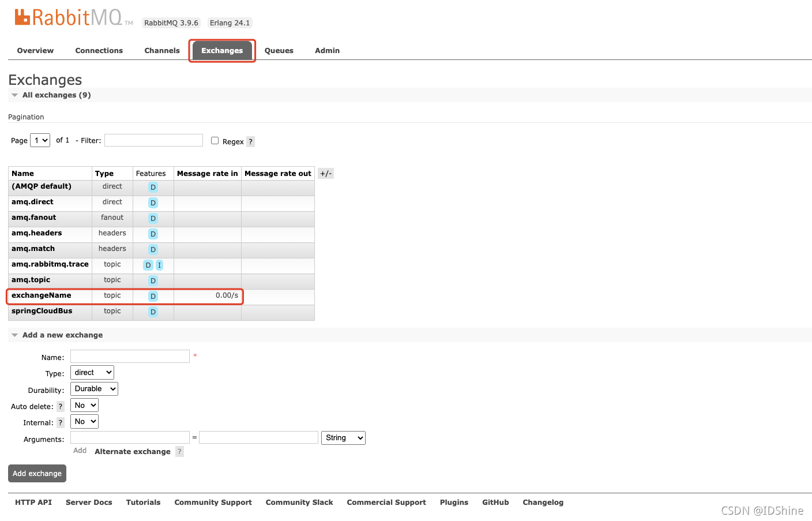812x521 pixels.
Task: Switch to the Queues tab
Action: [x=279, y=51]
